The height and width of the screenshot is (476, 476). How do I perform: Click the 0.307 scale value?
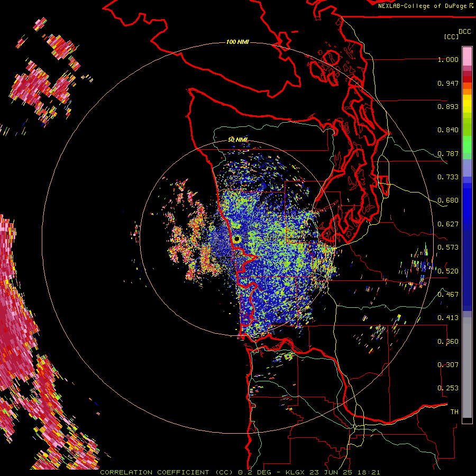click(x=448, y=364)
